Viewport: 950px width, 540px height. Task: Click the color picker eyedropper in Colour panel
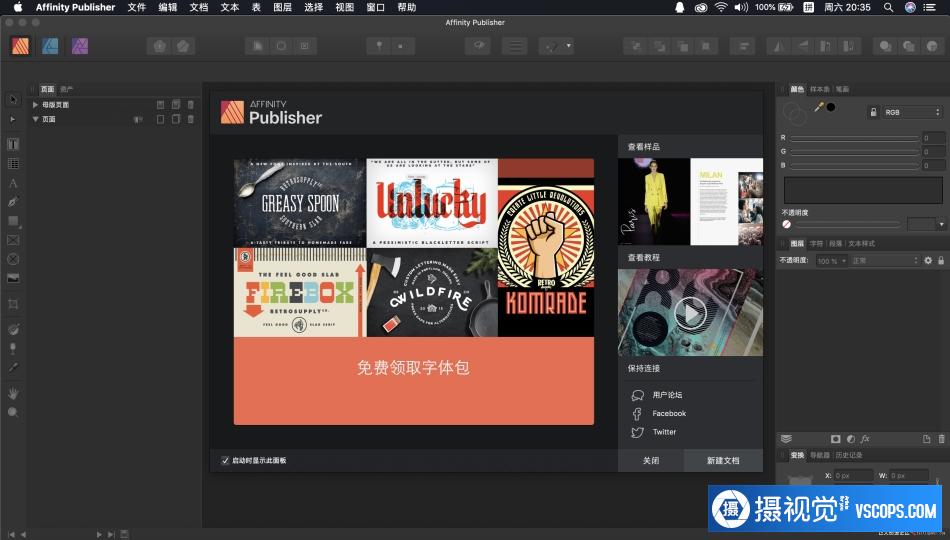[819, 107]
